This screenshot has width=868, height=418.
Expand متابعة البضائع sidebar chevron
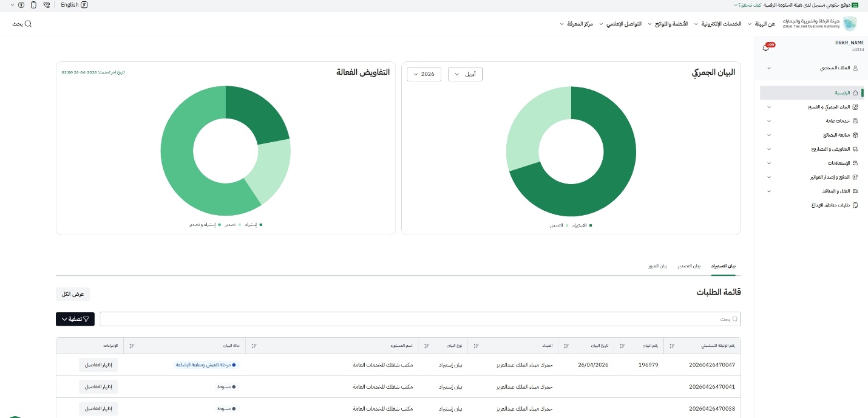769,135
